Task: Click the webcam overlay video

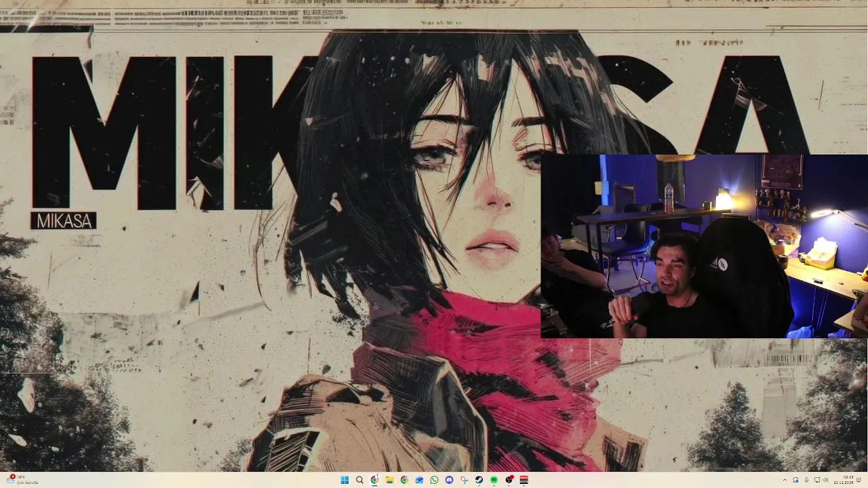Action: (x=704, y=246)
